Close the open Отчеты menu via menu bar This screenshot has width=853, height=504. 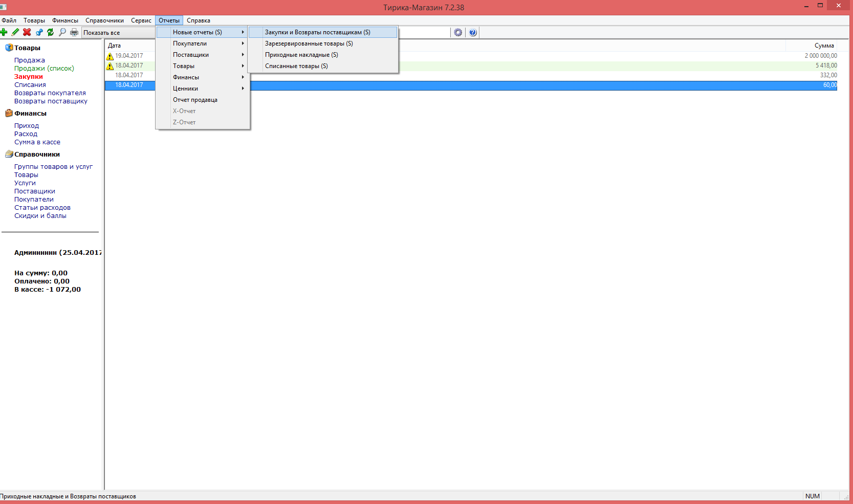point(169,20)
